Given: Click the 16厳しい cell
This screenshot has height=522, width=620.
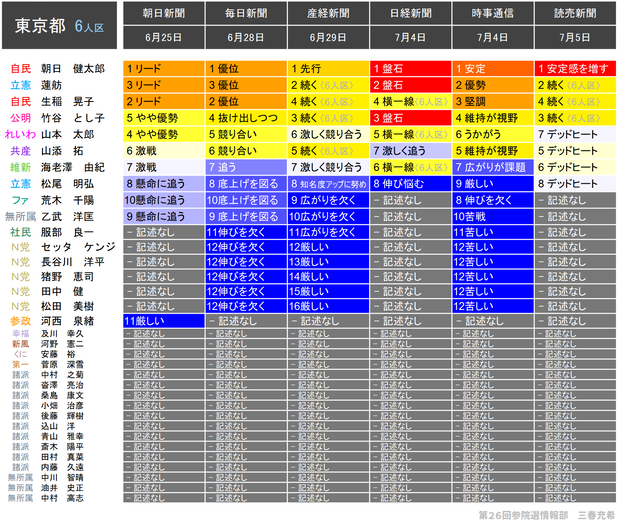Looking at the screenshot, I should click(x=328, y=306).
